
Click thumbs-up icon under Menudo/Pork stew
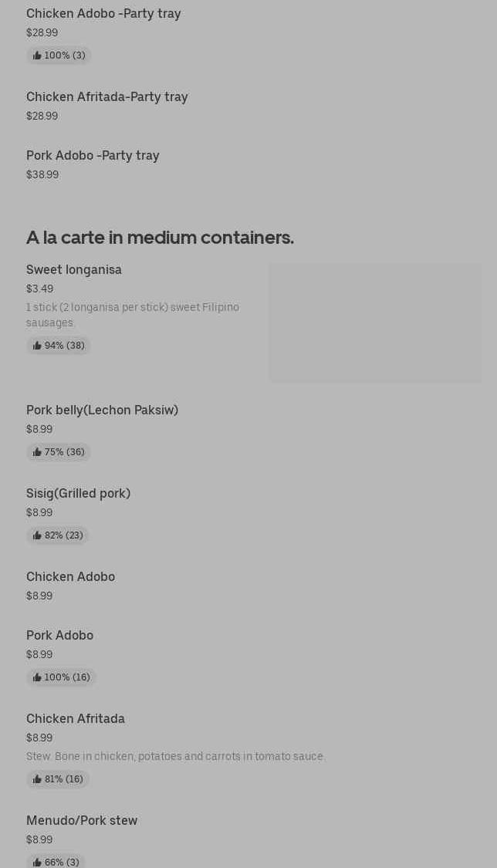click(37, 863)
